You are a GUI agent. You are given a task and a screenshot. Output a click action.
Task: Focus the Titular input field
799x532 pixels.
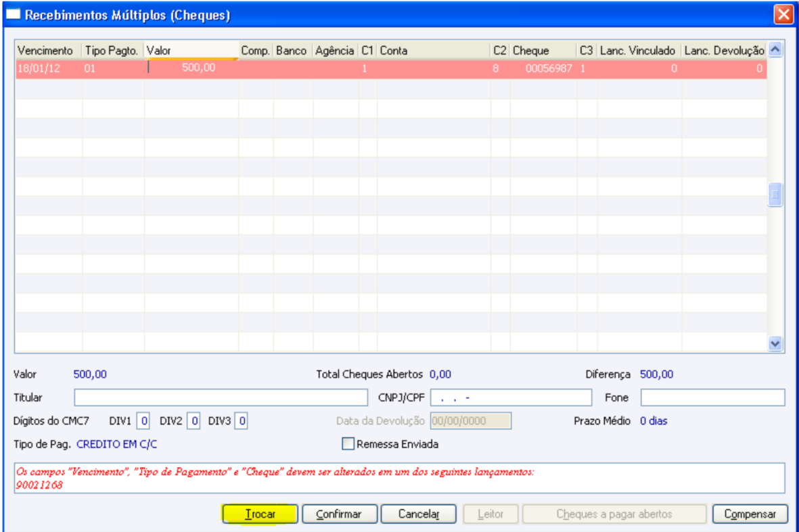221,397
